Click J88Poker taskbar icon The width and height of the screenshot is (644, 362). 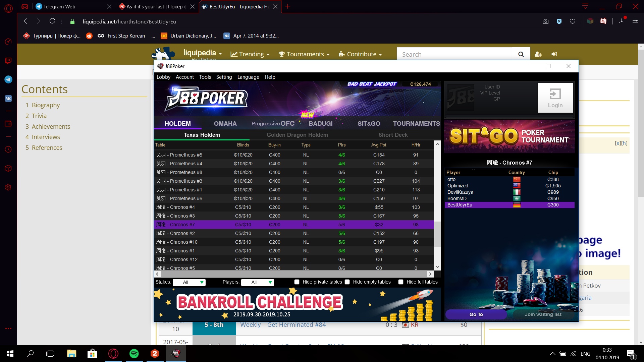[x=175, y=354]
